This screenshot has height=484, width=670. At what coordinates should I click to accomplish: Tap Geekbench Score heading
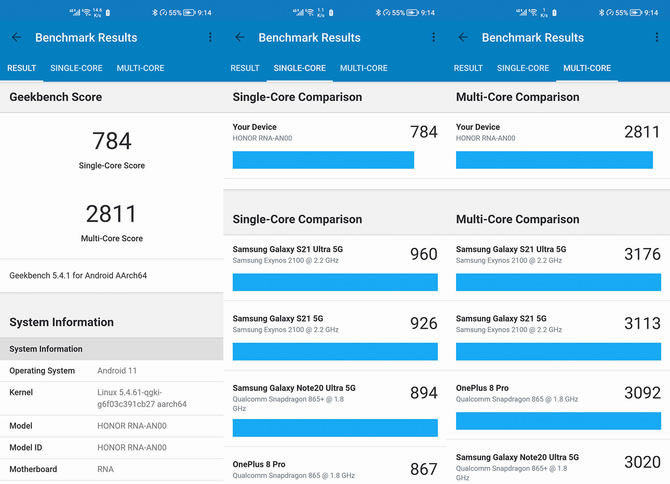click(x=56, y=97)
